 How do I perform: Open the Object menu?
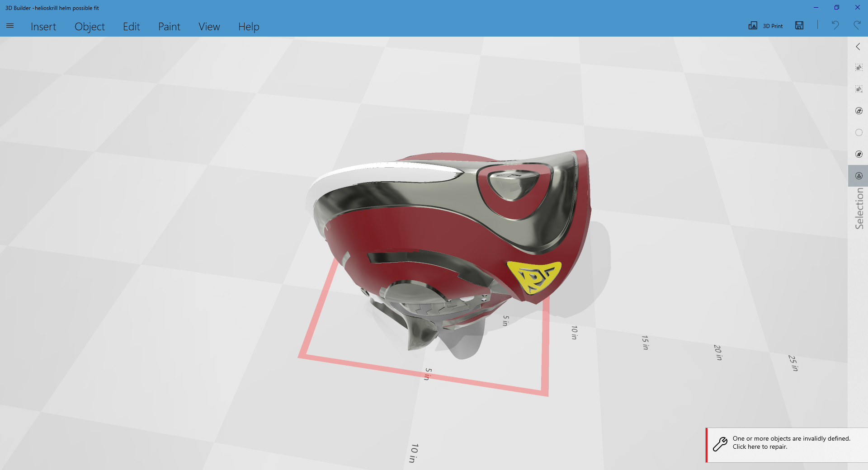[90, 27]
